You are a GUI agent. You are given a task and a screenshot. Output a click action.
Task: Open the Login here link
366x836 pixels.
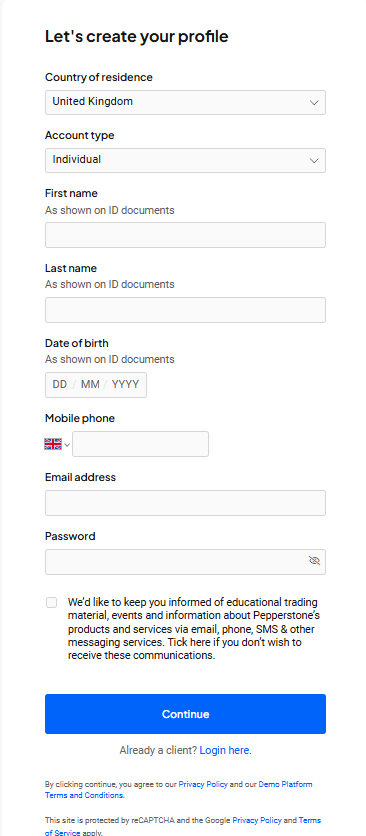click(x=225, y=750)
